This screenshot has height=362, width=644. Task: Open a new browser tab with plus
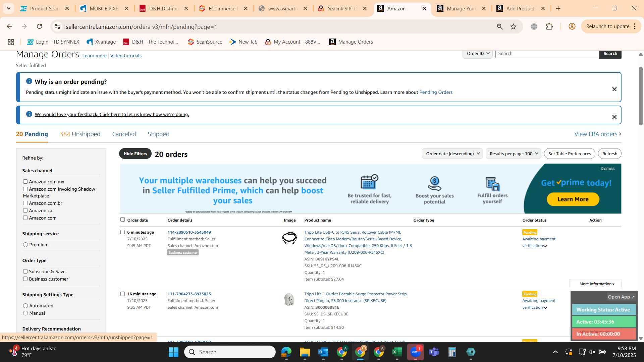(558, 8)
